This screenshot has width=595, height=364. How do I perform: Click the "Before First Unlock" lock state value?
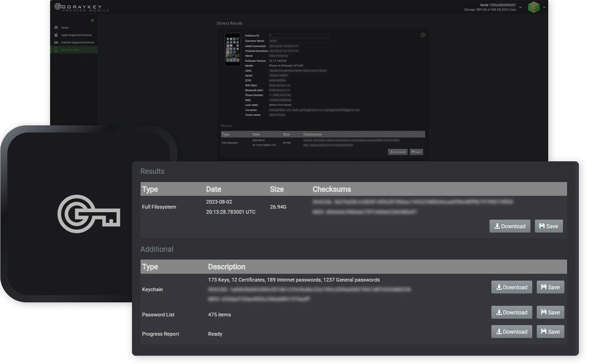(x=280, y=105)
